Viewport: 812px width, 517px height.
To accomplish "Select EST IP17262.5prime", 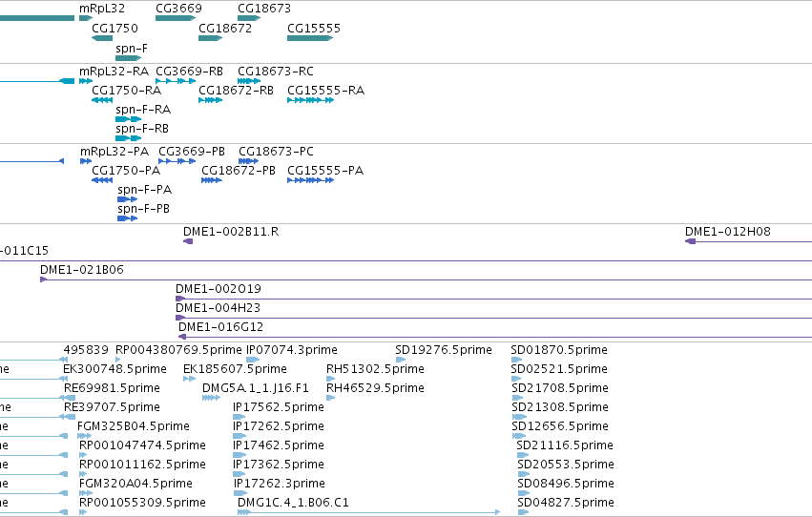I will (279, 426).
